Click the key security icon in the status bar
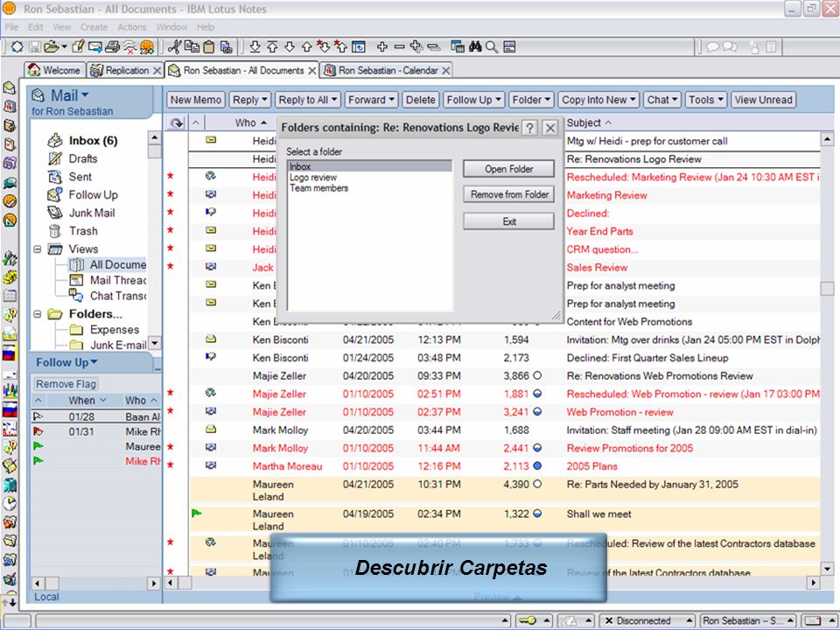The width and height of the screenshot is (840, 630). pyautogui.click(x=527, y=620)
